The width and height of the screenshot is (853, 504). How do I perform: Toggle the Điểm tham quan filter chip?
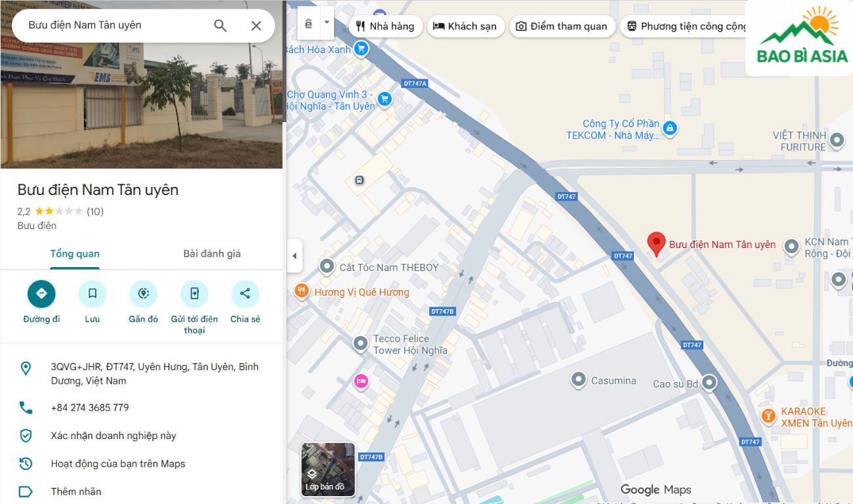(x=562, y=26)
